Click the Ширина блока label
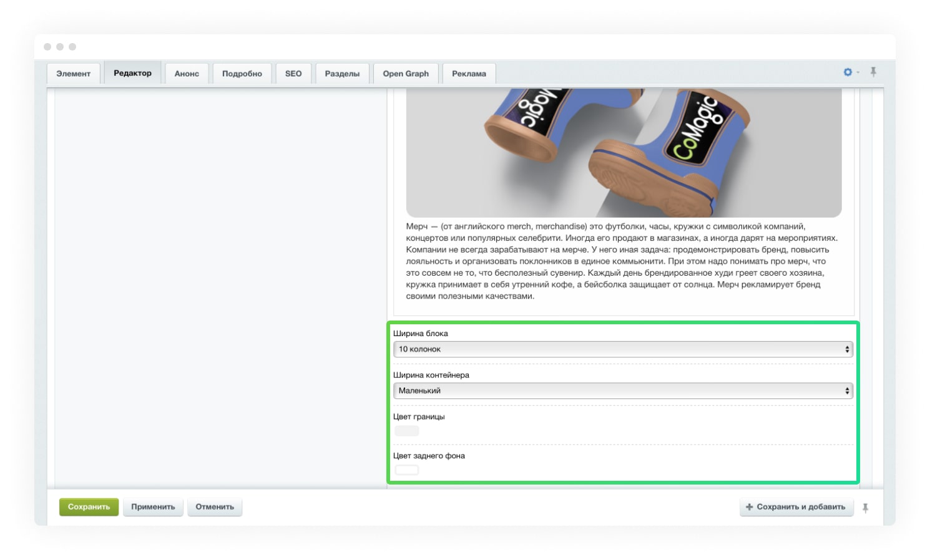Viewport: 930px width, 560px height. 421,334
